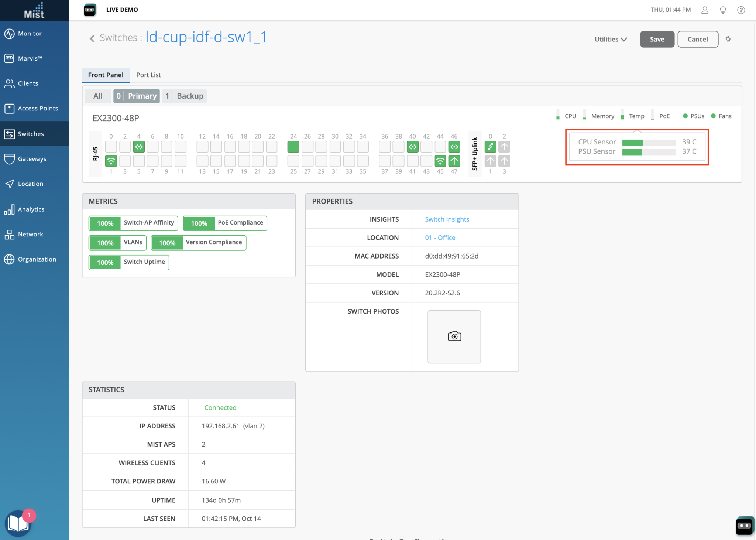Viewport: 756px width, 540px height.
Task: Click the Marvis chatbot icon in header
Action: click(x=90, y=10)
